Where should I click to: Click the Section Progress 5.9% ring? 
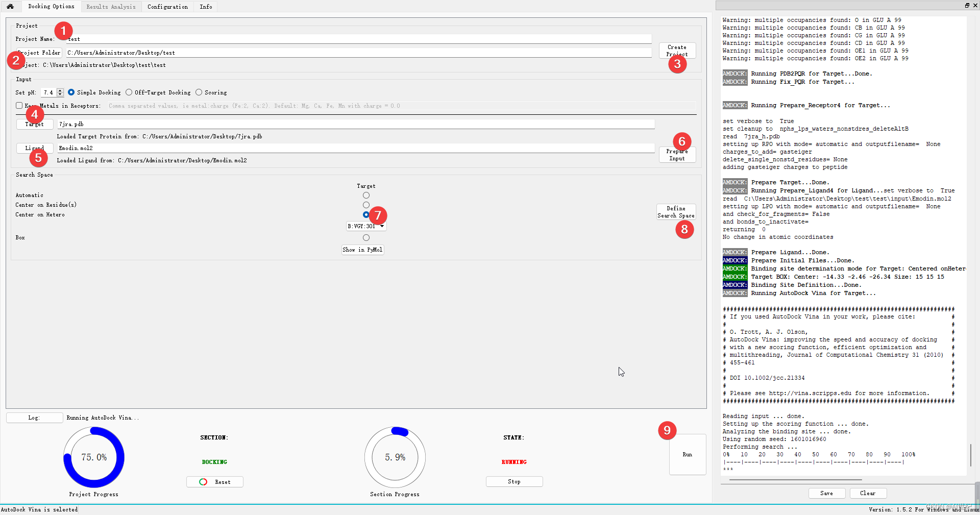pyautogui.click(x=395, y=457)
